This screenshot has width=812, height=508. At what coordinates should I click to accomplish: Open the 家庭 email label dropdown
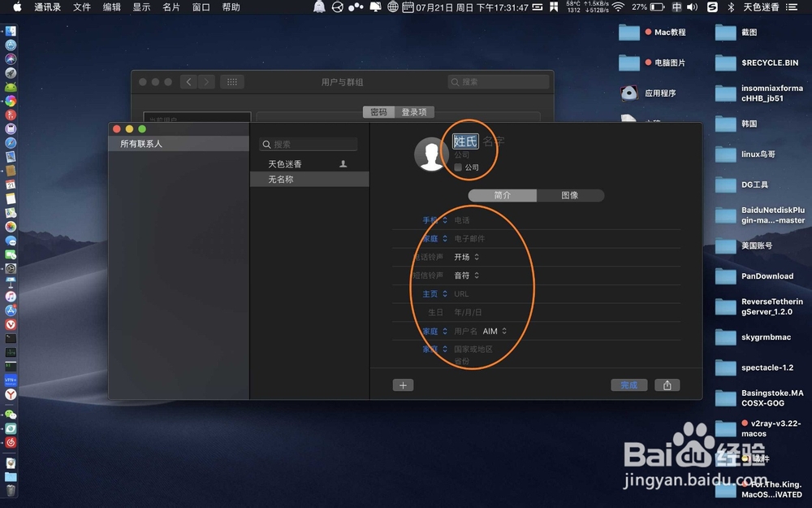434,238
